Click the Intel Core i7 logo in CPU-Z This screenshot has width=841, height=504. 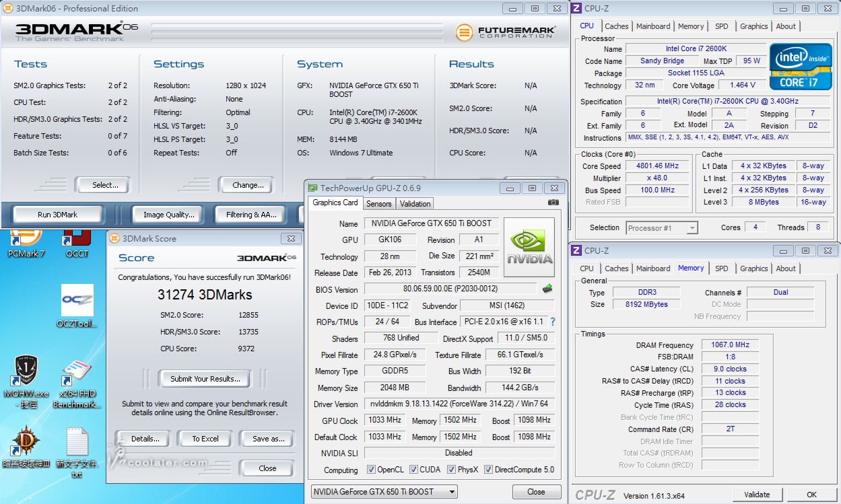point(801,66)
